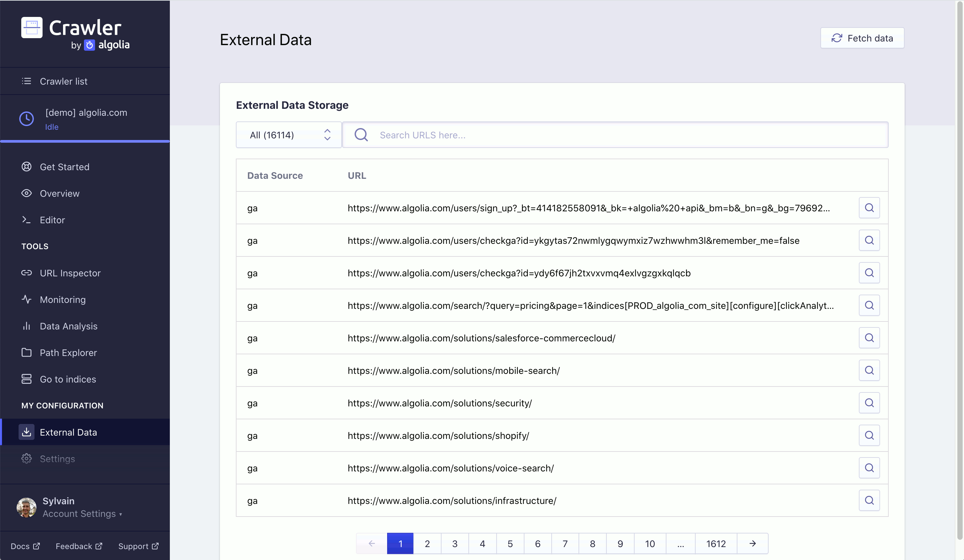Click the Go to indices server icon
Image resolution: width=964 pixels, height=560 pixels.
click(x=27, y=379)
